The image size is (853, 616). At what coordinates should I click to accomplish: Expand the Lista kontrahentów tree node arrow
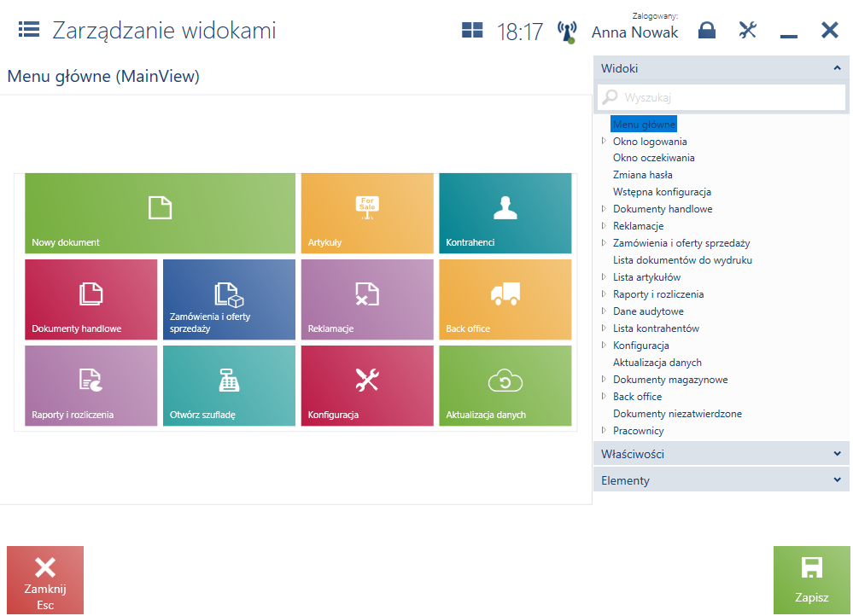pyautogui.click(x=604, y=328)
